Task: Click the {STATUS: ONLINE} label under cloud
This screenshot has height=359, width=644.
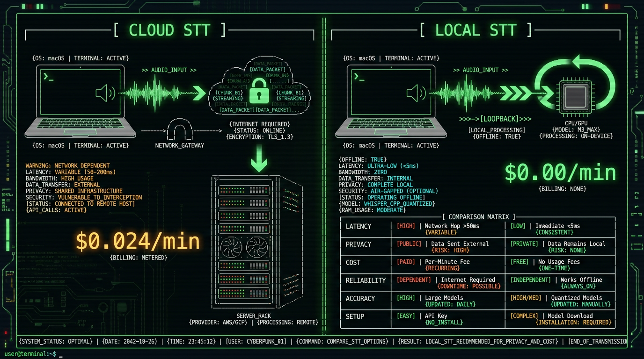Action: 259,130
